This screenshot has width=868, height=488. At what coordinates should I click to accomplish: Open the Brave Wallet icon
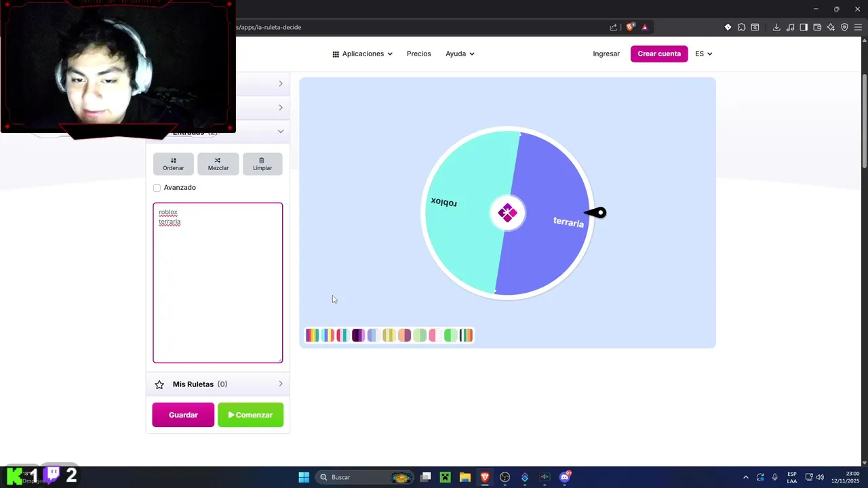(x=817, y=27)
